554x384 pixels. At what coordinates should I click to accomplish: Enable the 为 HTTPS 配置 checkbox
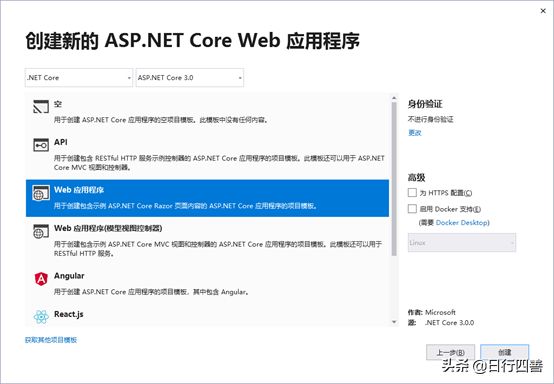click(x=412, y=193)
